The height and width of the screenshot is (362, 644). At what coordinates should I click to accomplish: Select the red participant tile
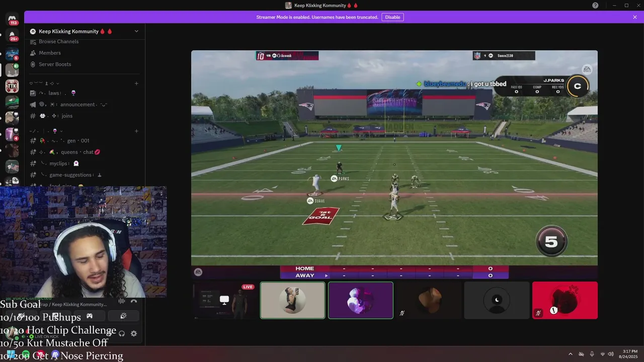pyautogui.click(x=565, y=300)
